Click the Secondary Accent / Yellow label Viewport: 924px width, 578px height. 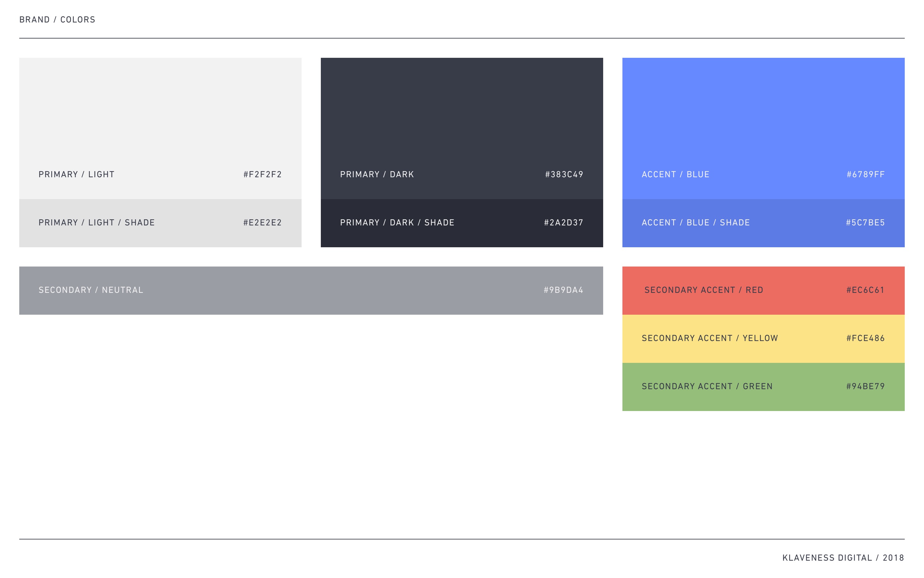710,338
